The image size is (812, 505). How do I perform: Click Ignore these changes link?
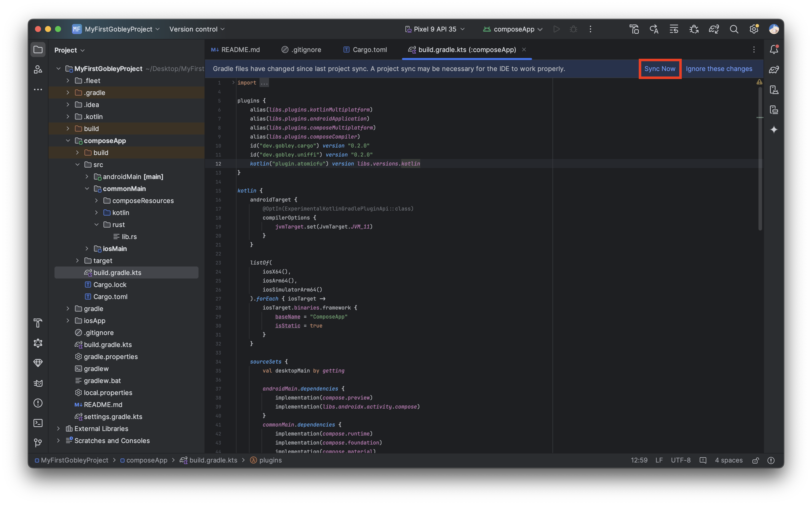719,68
